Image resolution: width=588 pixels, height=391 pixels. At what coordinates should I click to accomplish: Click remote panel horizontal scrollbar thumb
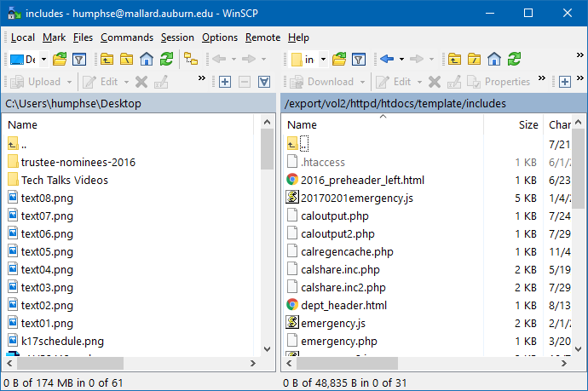(x=347, y=363)
